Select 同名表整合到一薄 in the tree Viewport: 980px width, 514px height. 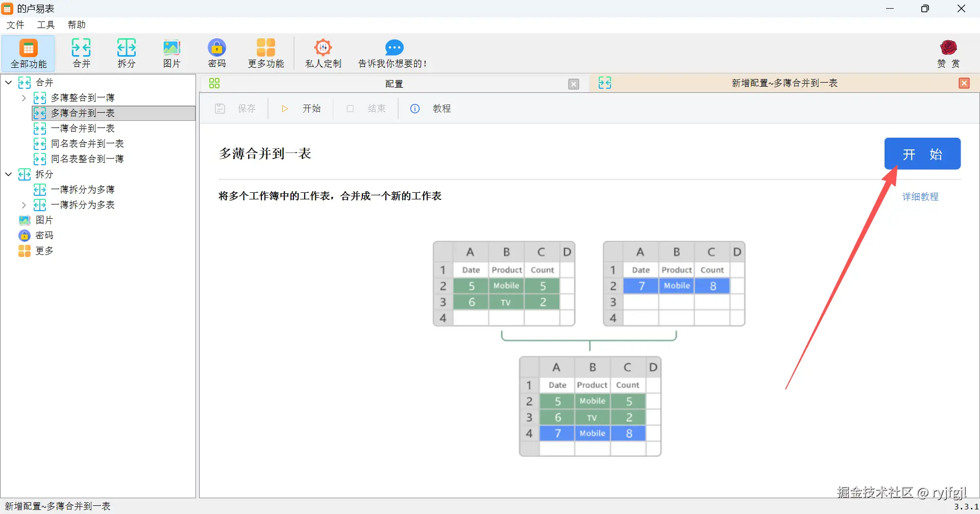[x=87, y=159]
